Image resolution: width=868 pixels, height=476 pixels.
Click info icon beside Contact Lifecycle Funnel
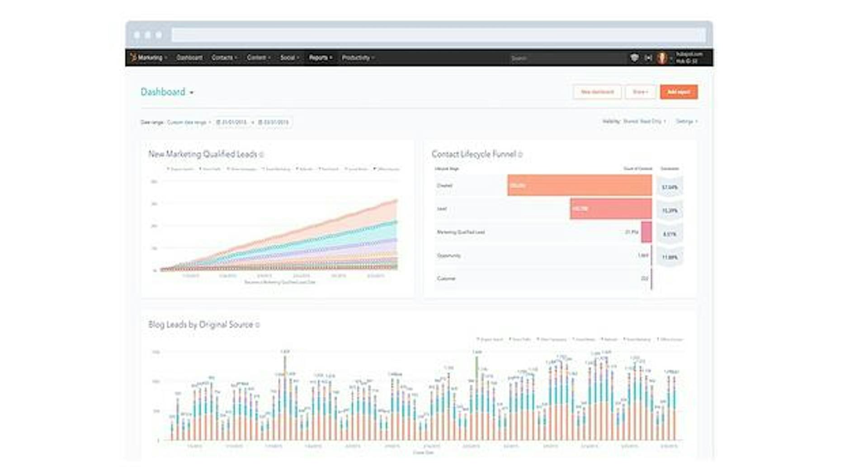(x=520, y=155)
